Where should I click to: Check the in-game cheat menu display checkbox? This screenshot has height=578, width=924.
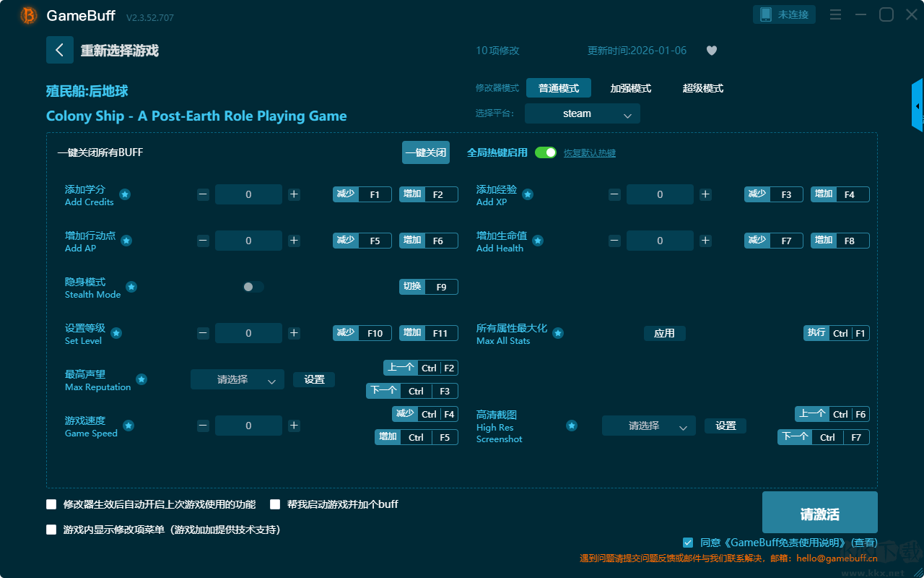coord(51,530)
